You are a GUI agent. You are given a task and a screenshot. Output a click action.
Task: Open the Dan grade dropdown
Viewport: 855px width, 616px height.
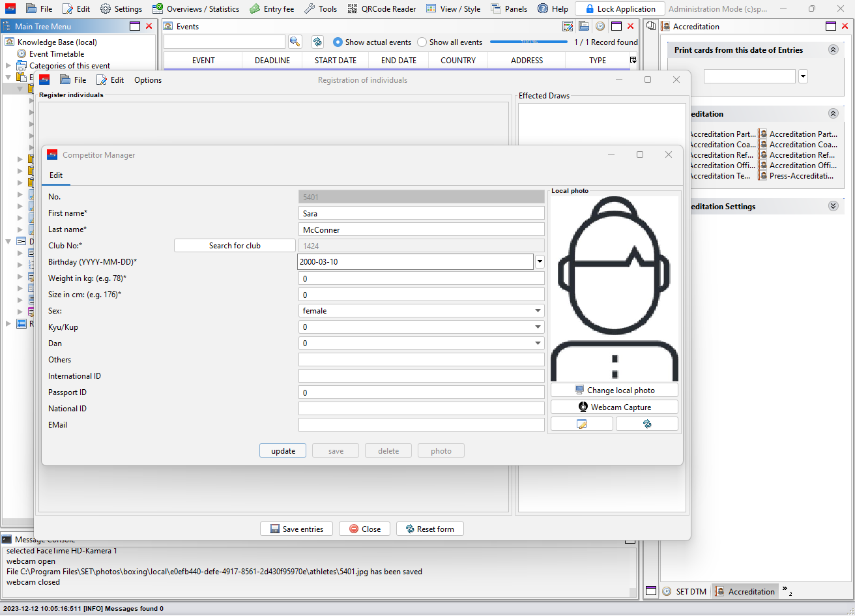point(421,344)
